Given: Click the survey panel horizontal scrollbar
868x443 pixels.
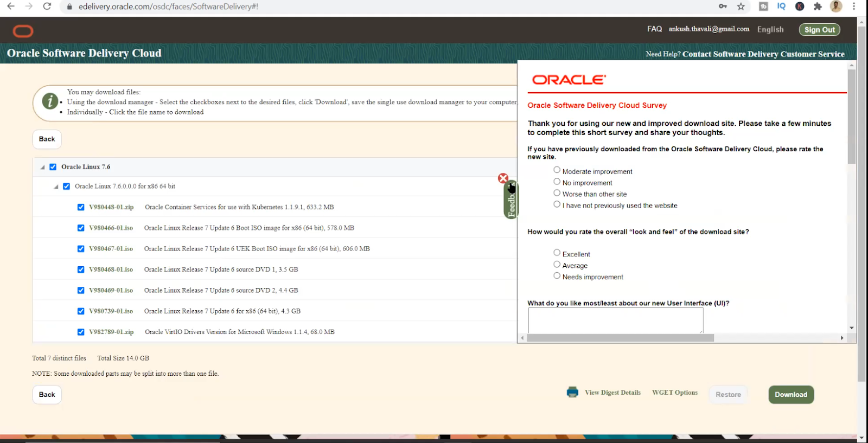Looking at the screenshot, I should [620, 338].
